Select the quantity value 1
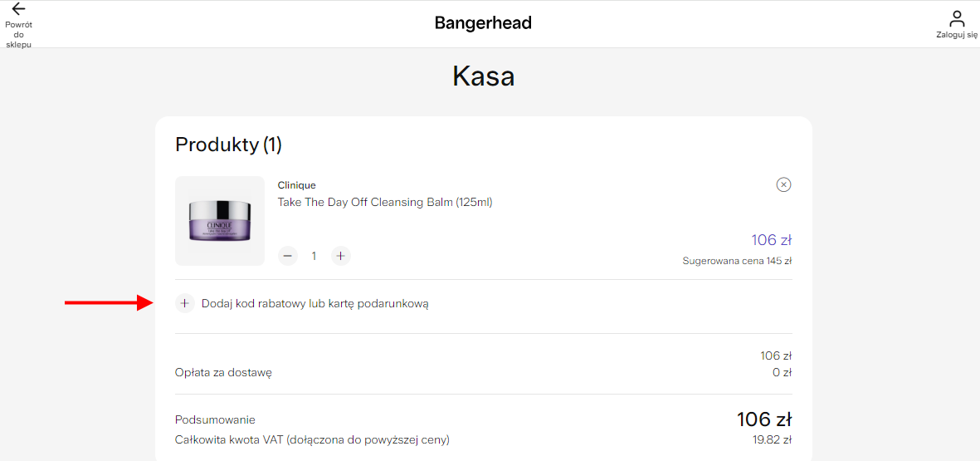980x461 pixels. (314, 256)
